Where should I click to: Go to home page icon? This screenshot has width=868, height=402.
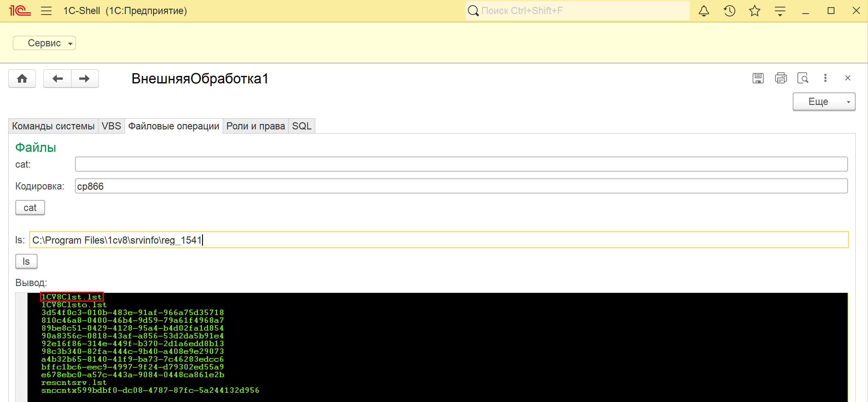click(x=22, y=79)
